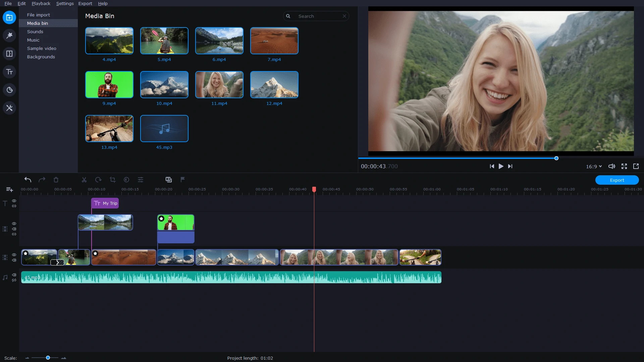The height and width of the screenshot is (362, 644).
Task: Select Music category in media sidebar
Action: (33, 40)
